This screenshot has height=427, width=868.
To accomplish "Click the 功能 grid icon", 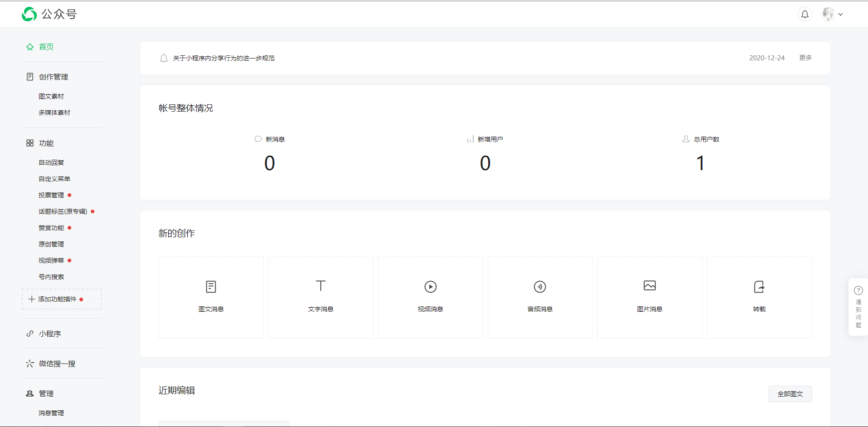I will tap(30, 143).
